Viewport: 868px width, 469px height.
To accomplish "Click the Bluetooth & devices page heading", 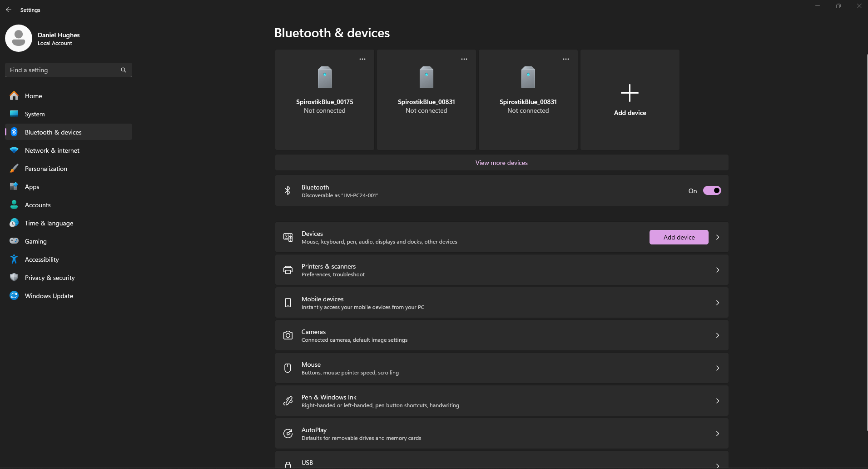I will [332, 33].
